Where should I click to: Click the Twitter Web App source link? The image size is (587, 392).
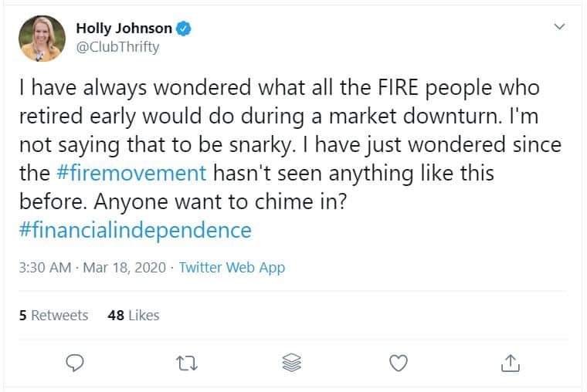[x=232, y=268]
